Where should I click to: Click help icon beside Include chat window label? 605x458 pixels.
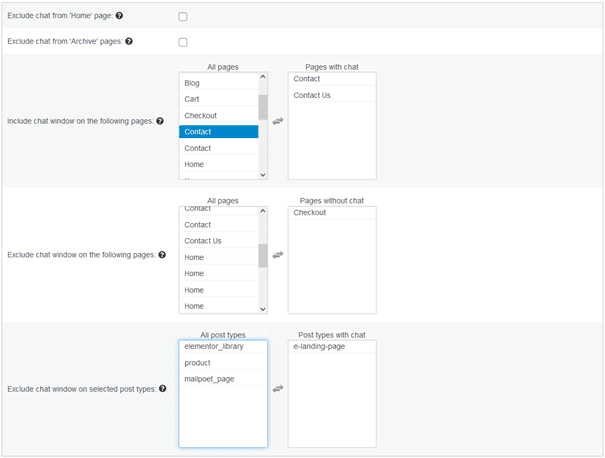click(x=160, y=121)
